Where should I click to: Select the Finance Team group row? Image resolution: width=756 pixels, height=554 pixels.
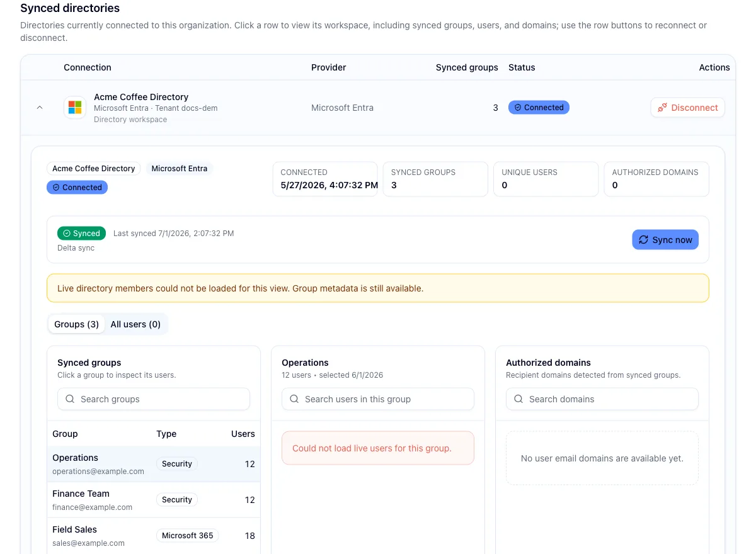tap(154, 500)
